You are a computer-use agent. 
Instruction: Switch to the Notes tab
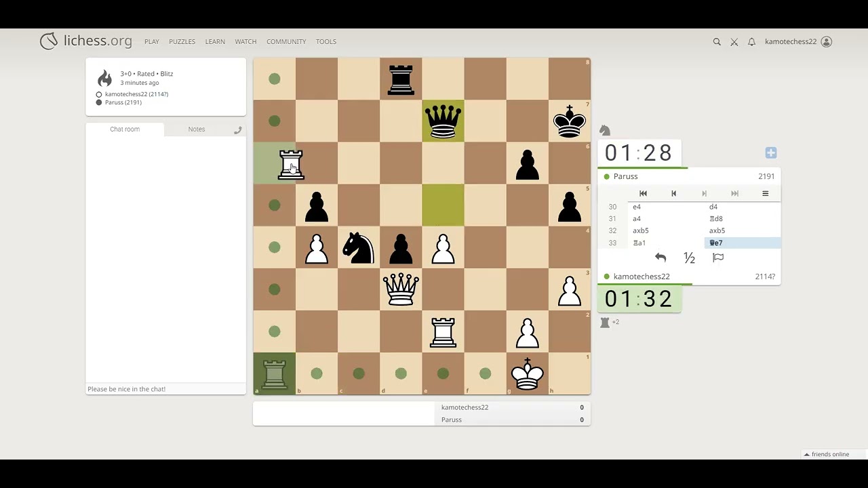[197, 129]
